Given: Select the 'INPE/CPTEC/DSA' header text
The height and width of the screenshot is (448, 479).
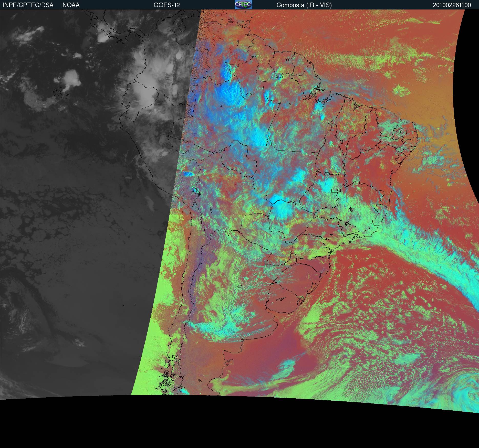Looking at the screenshot, I should click(x=28, y=5).
